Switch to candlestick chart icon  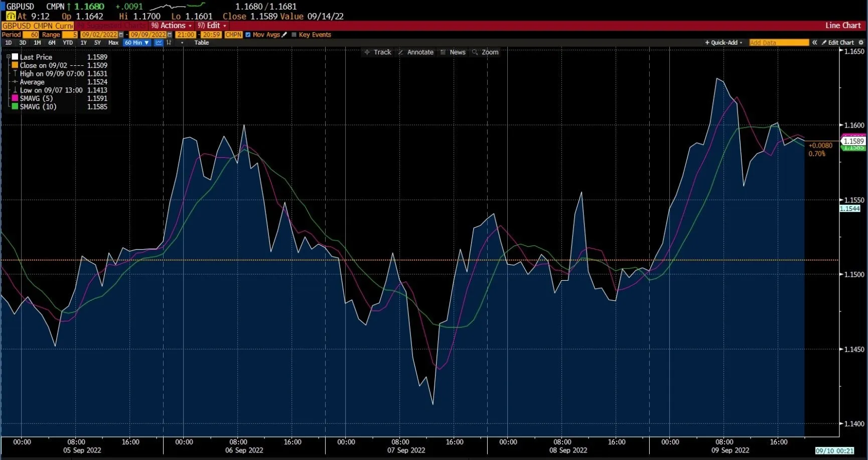169,43
